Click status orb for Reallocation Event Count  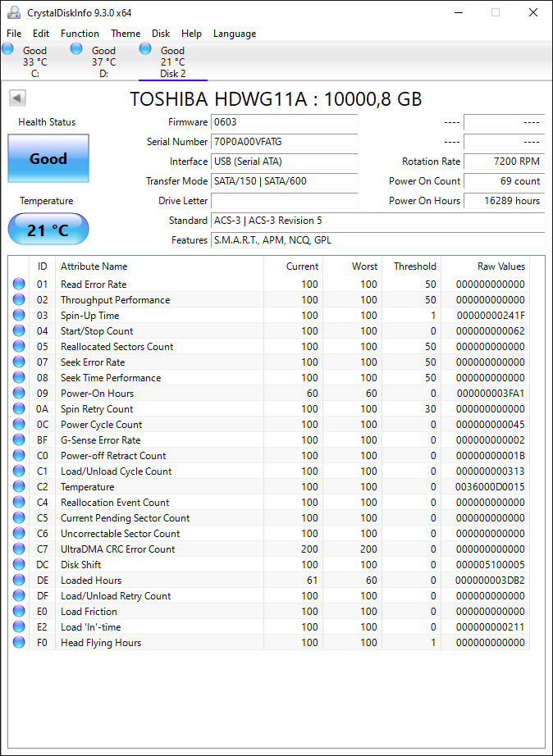point(19,502)
